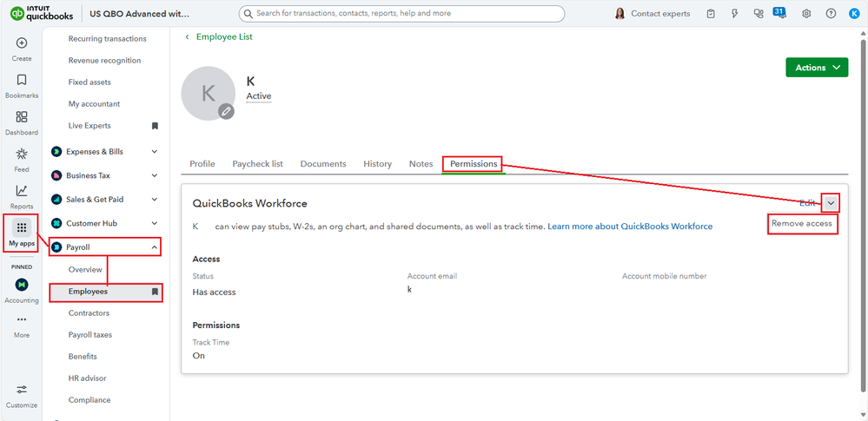This screenshot has width=868, height=421.
Task: Toggle the bookmark on Employees item
Action: point(155,292)
